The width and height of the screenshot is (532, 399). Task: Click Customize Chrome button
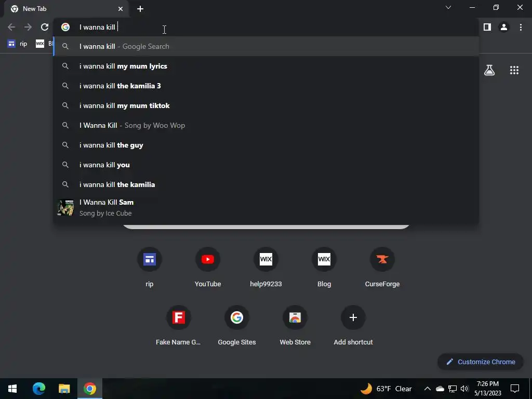point(481,362)
